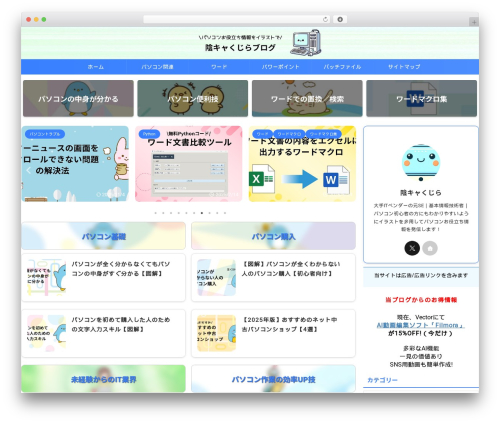
Task: Jump to the last carousel pagination dot
Action: click(x=225, y=213)
